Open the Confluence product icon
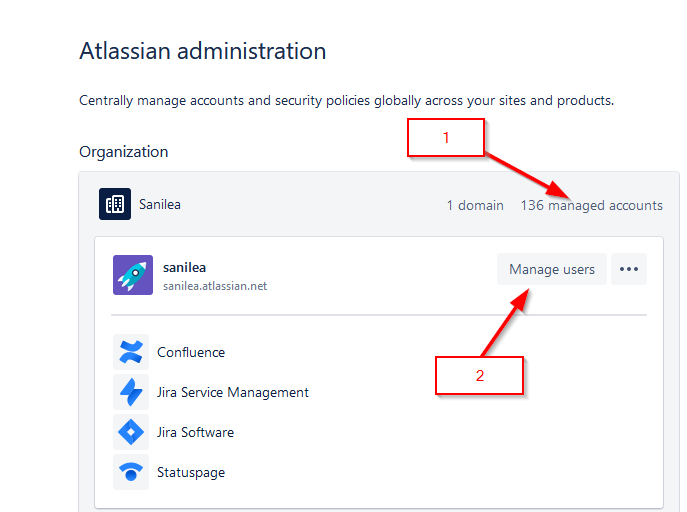The width and height of the screenshot is (687, 512). [131, 352]
